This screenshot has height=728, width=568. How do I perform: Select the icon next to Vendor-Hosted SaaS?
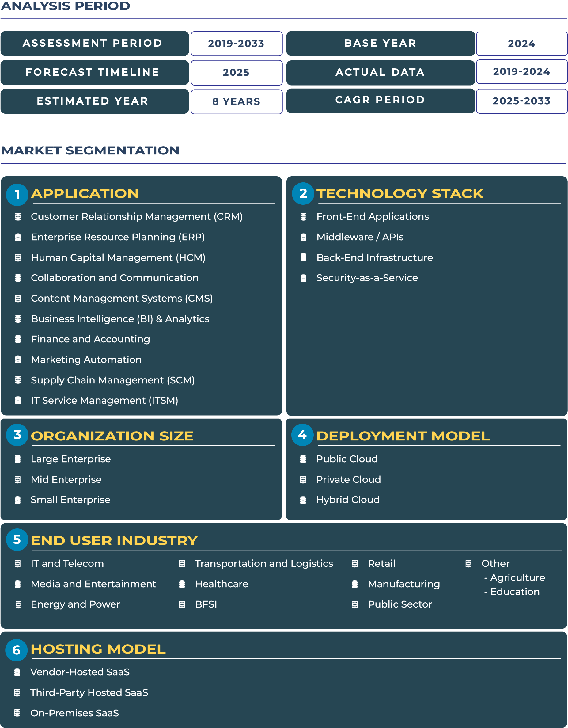click(x=18, y=672)
